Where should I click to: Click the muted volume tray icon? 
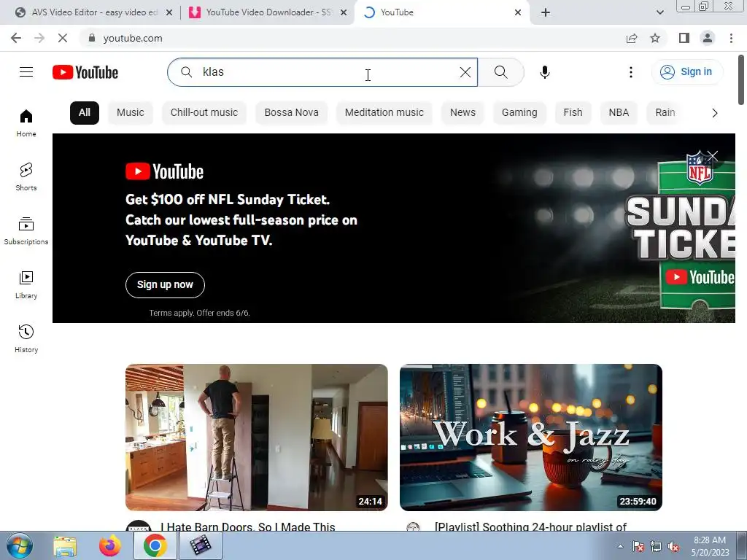coord(673,547)
